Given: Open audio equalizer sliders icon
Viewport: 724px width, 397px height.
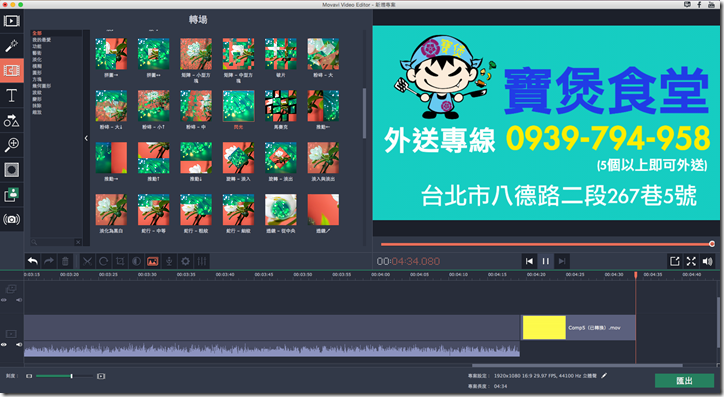Looking at the screenshot, I should click(202, 261).
